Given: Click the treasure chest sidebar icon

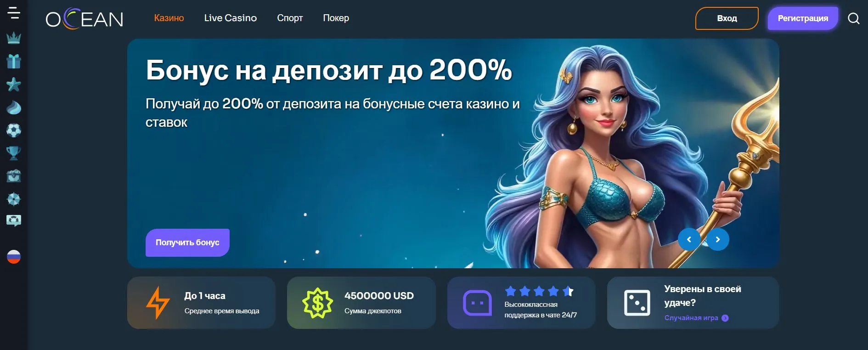Looking at the screenshot, I should pos(14,176).
